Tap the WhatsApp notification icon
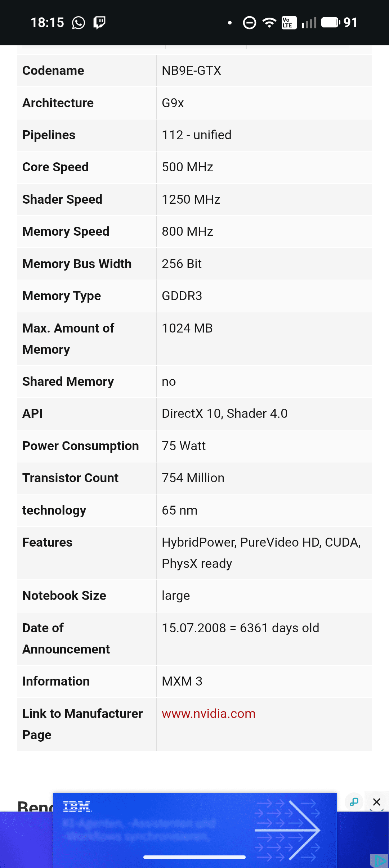 pyautogui.click(x=79, y=23)
